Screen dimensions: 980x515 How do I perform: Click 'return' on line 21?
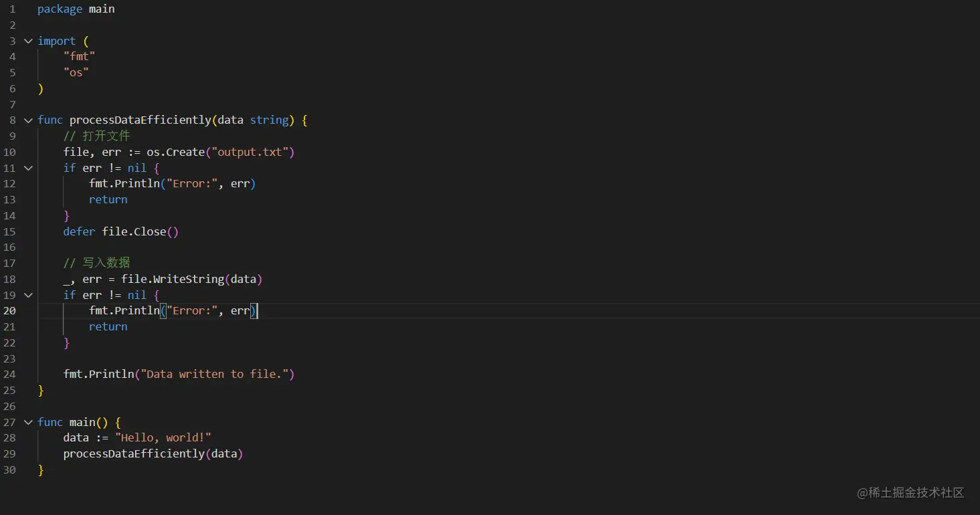(x=108, y=326)
